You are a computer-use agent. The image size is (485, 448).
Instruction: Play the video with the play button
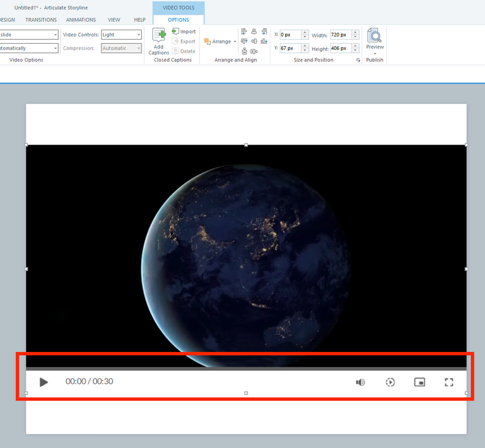click(x=44, y=382)
